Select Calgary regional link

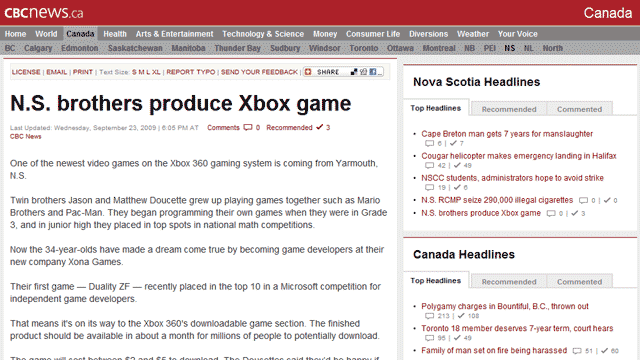(38, 48)
